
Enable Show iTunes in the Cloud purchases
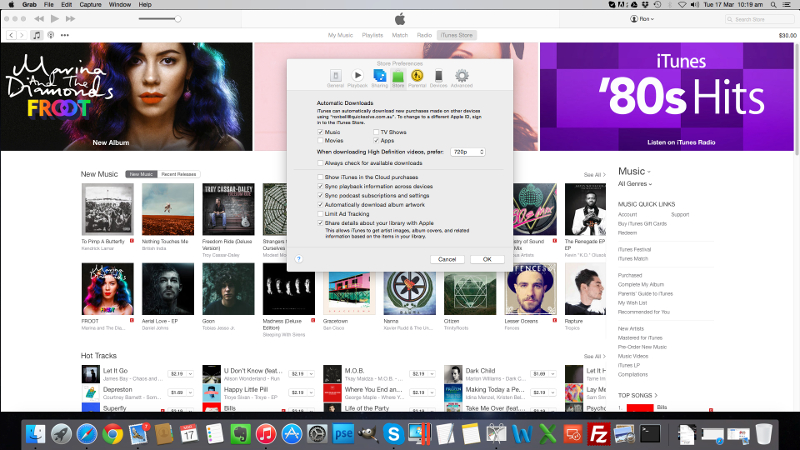click(x=320, y=177)
